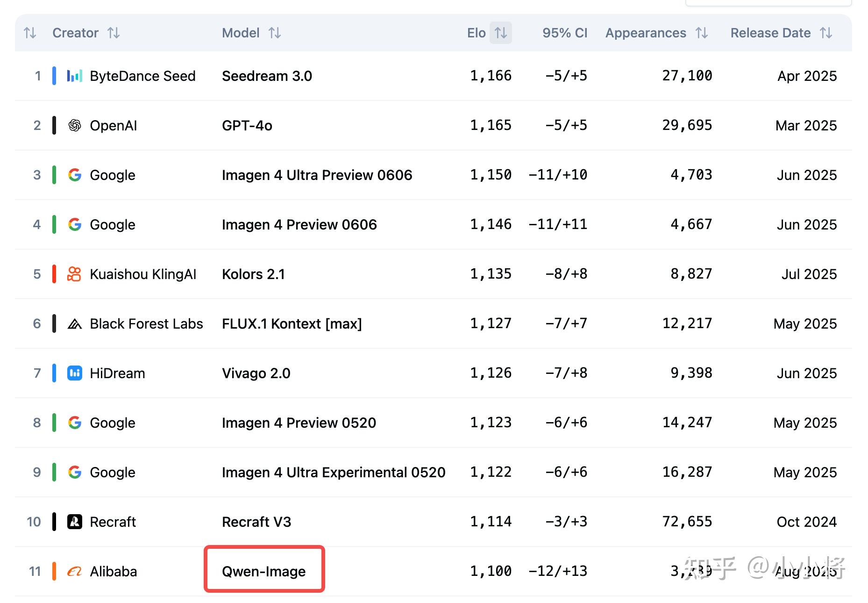Click the Kuaishou KlingAI logo icon
Image resolution: width=868 pixels, height=603 pixels.
click(x=74, y=274)
